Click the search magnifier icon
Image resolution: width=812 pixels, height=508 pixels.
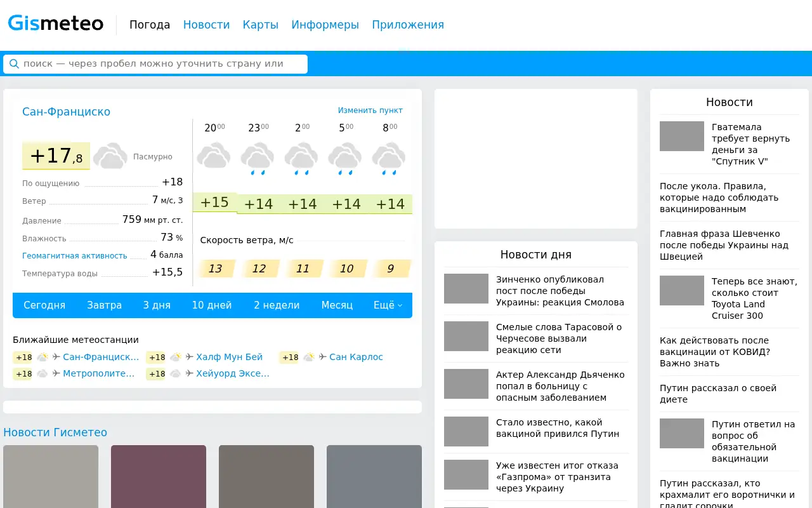(14, 63)
